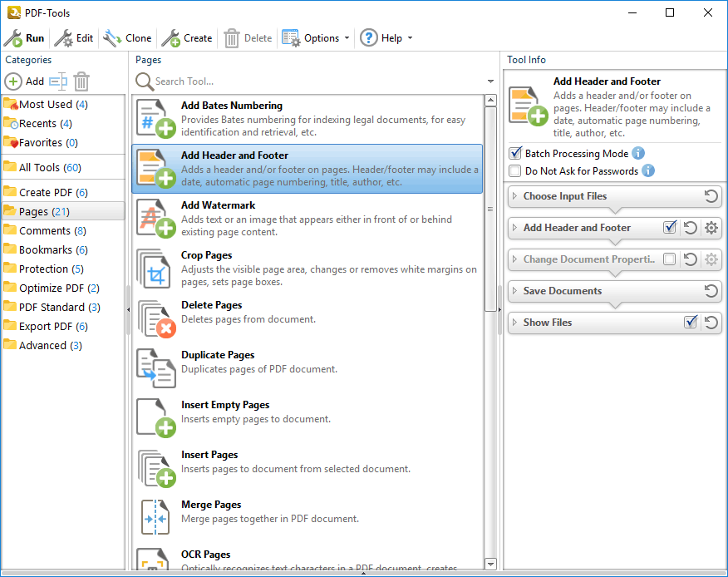Open the Help dropdown menu
The width and height of the screenshot is (728, 577).
coord(386,38)
